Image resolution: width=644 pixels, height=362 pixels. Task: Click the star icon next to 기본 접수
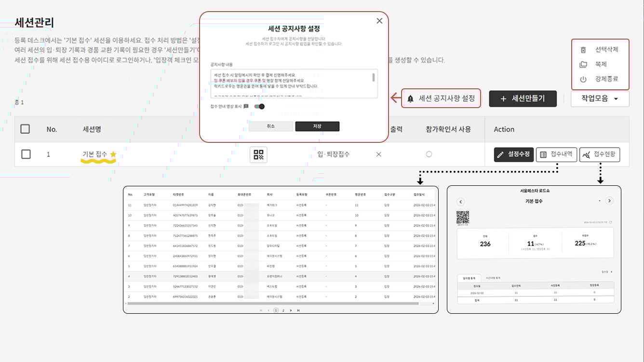coord(113,154)
